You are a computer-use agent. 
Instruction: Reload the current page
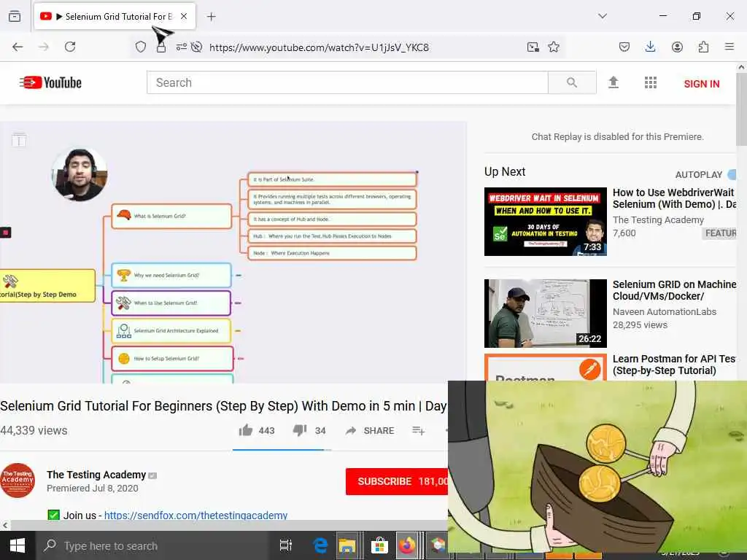tap(70, 47)
